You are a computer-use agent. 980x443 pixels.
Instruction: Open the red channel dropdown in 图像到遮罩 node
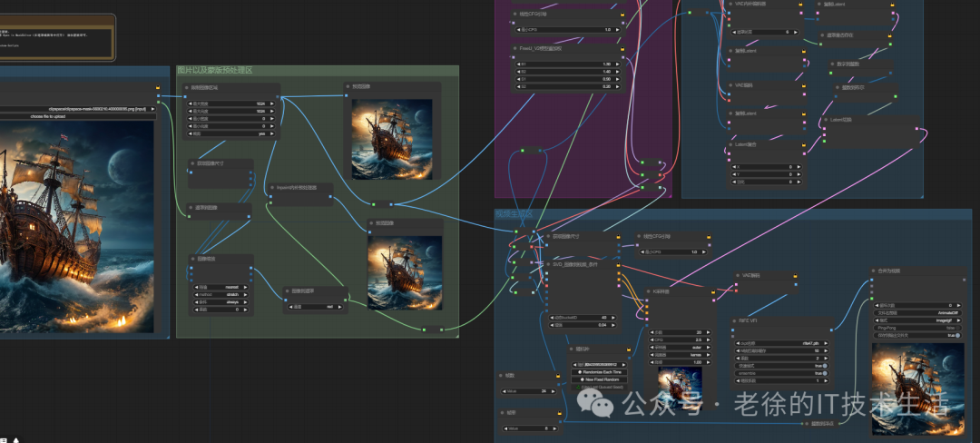coord(315,307)
